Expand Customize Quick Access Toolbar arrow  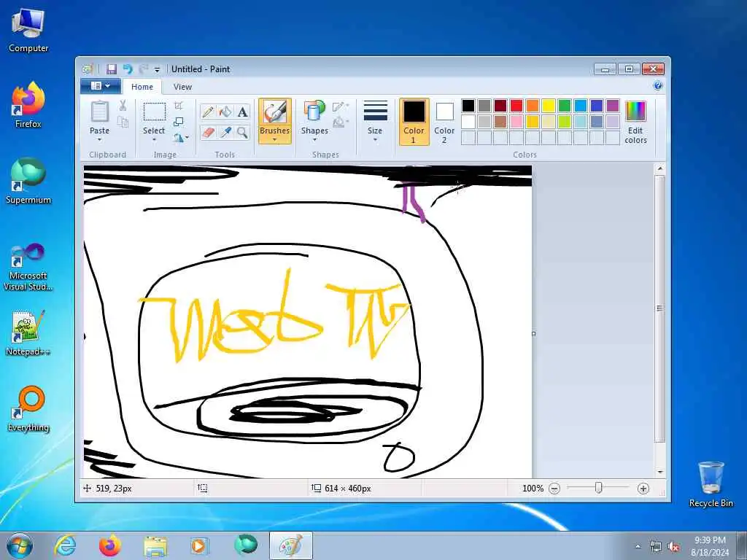tap(157, 69)
